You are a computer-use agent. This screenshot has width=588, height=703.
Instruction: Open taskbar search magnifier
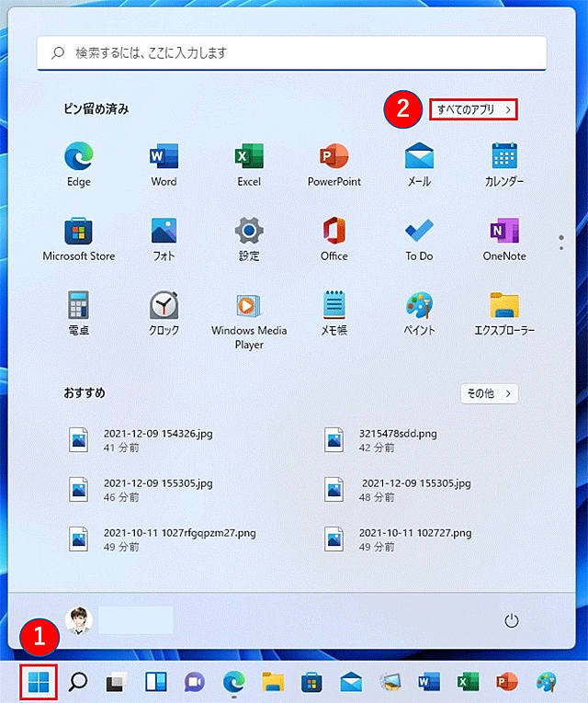tap(78, 682)
